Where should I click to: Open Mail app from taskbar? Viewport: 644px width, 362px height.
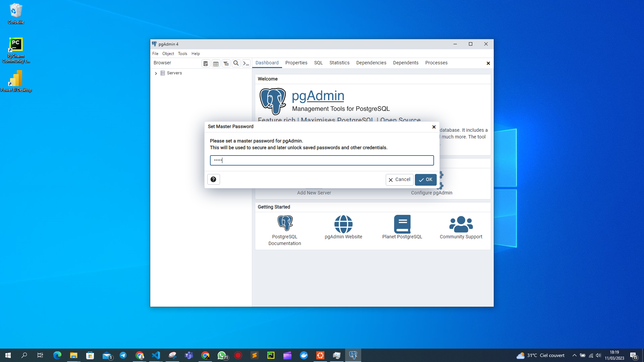[x=107, y=355]
